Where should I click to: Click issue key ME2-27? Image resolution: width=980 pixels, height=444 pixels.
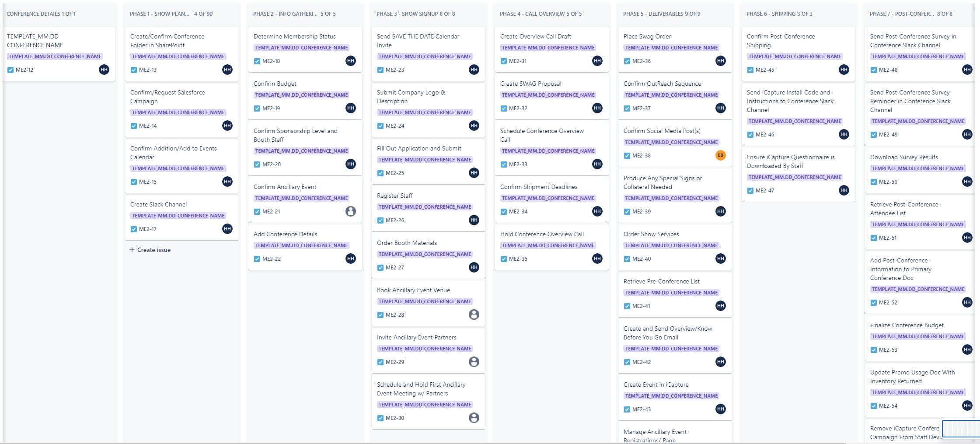tap(394, 268)
